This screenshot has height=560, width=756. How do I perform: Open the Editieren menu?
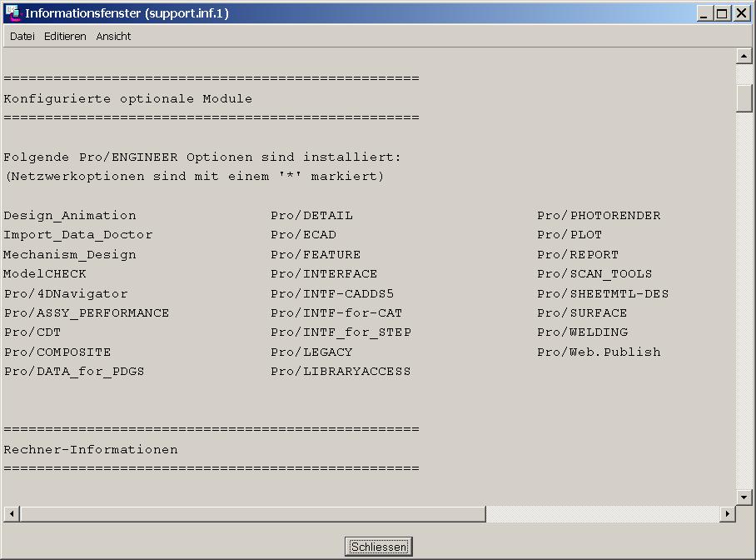click(65, 36)
